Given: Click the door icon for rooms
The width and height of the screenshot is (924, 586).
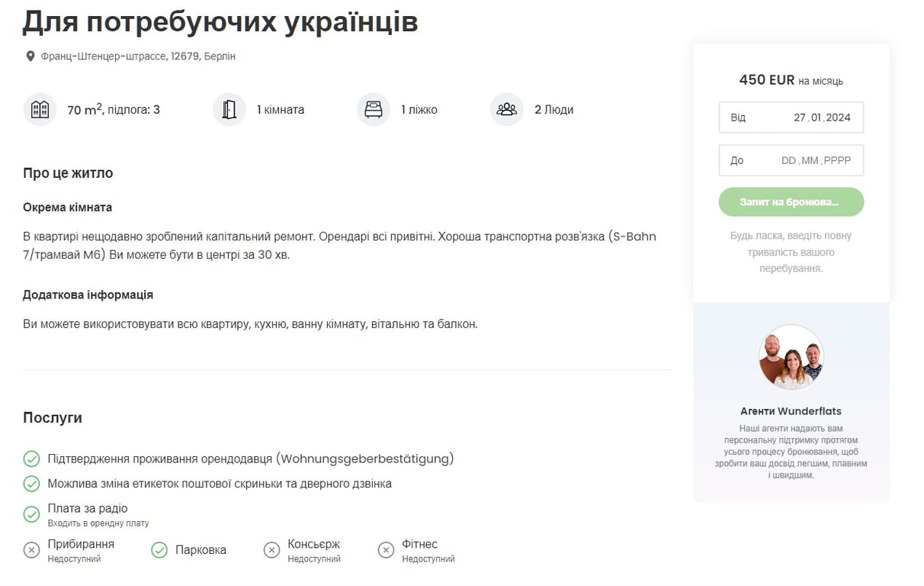Looking at the screenshot, I should 229,109.
